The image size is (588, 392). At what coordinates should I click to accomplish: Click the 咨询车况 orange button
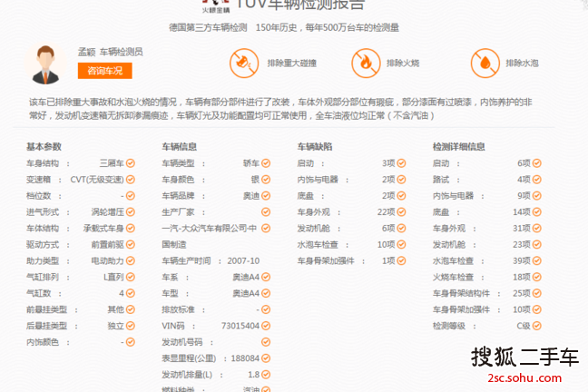(105, 71)
